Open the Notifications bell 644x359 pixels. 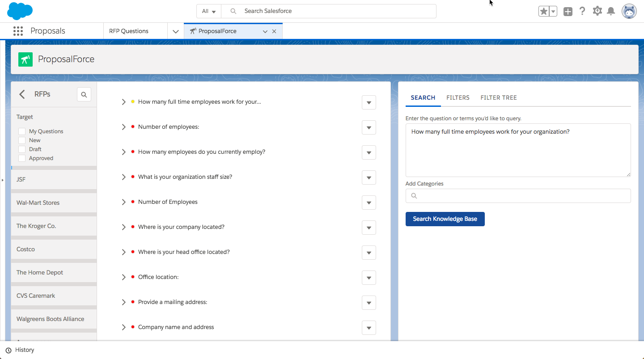click(611, 11)
